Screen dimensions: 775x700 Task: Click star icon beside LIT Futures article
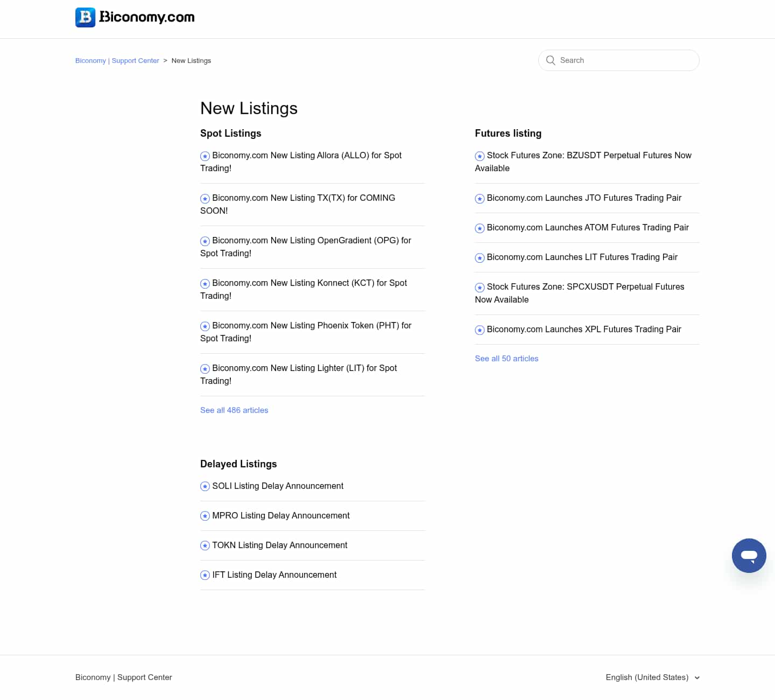pyautogui.click(x=480, y=258)
